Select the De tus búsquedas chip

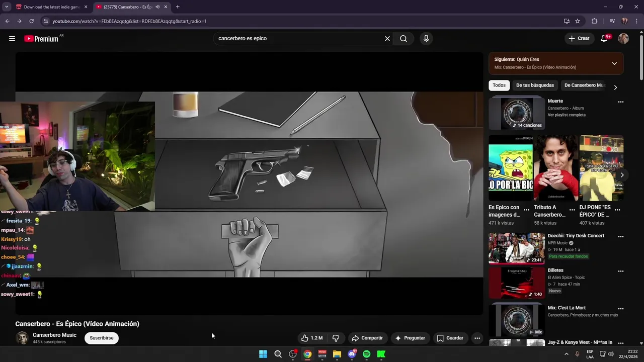pyautogui.click(x=535, y=85)
